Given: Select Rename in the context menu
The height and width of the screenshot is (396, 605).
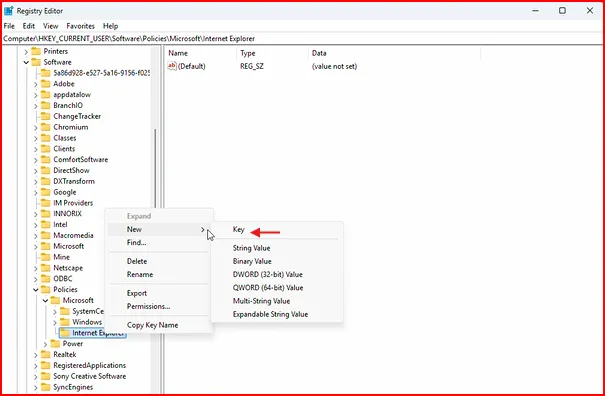Looking at the screenshot, I should coord(140,274).
